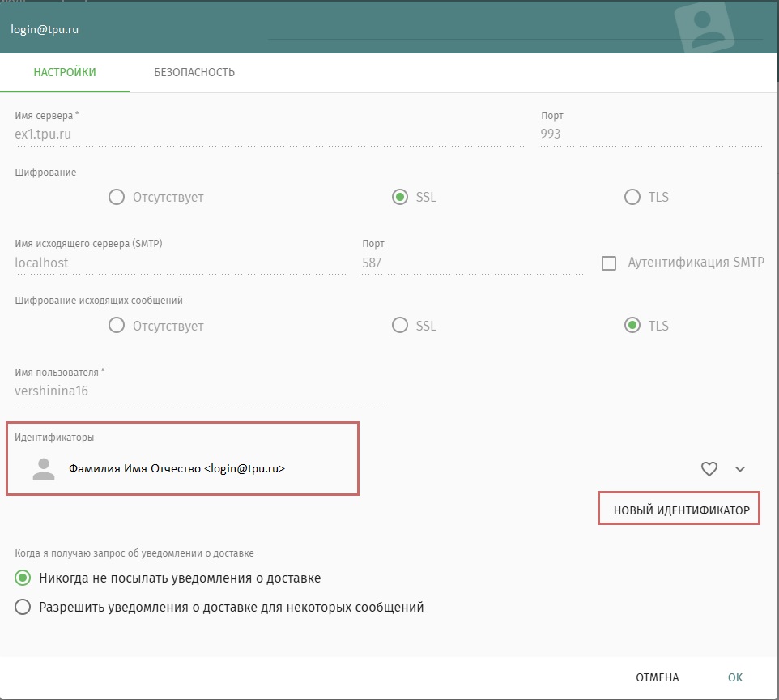Screen dimensions: 779x700
Task: Click the Отмена button
Action: point(658,677)
